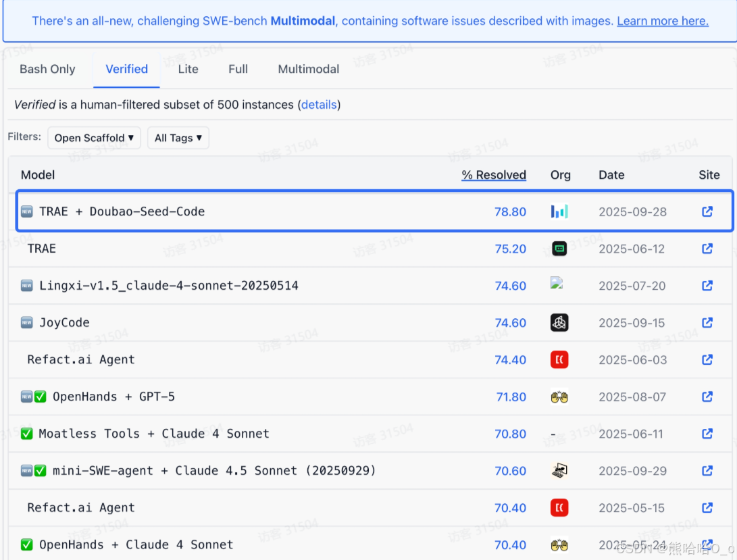The image size is (737, 560).
Task: Click OpenHands logo in Claude 4 Sonnet row
Action: (559, 545)
